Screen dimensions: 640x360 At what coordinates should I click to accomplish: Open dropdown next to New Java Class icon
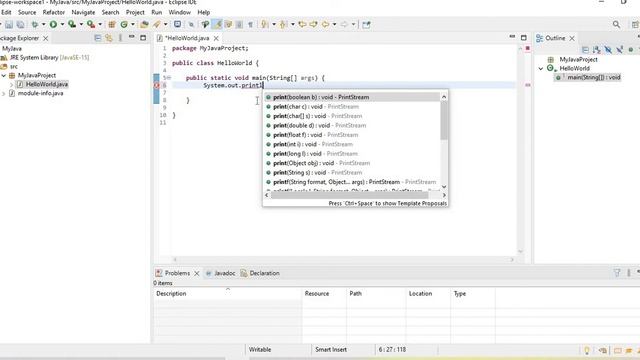pos(133,24)
